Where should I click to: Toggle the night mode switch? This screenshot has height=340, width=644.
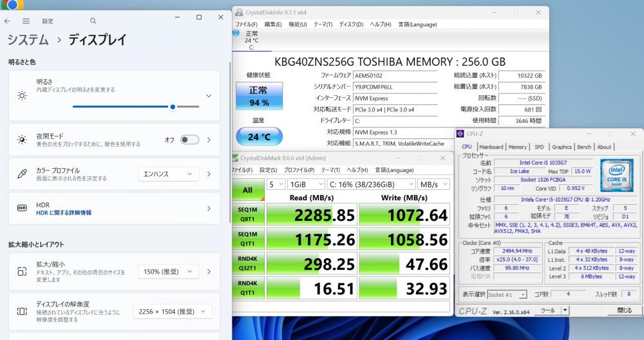coord(189,140)
